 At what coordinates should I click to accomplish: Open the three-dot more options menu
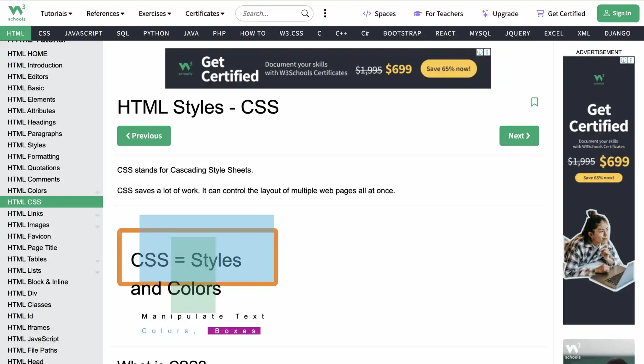325,13
